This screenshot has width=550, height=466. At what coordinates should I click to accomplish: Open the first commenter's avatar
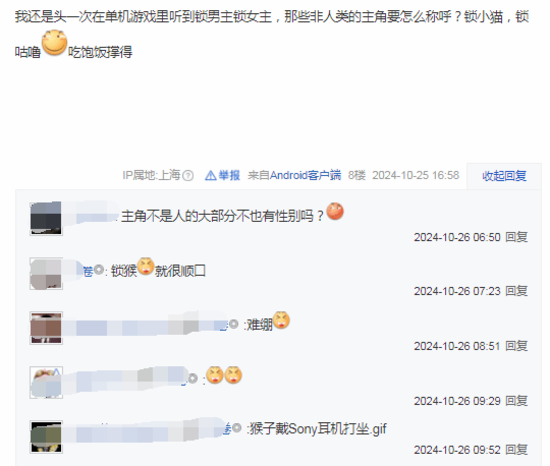(x=46, y=218)
